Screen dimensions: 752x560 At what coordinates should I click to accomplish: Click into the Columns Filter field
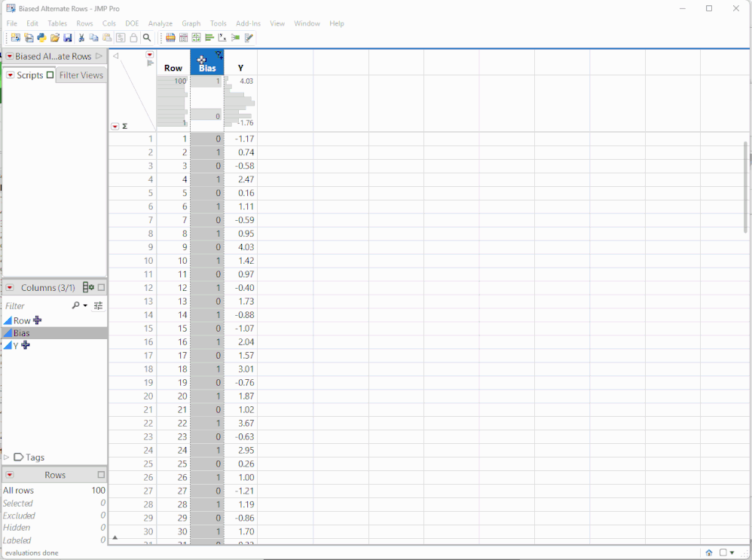pos(38,306)
